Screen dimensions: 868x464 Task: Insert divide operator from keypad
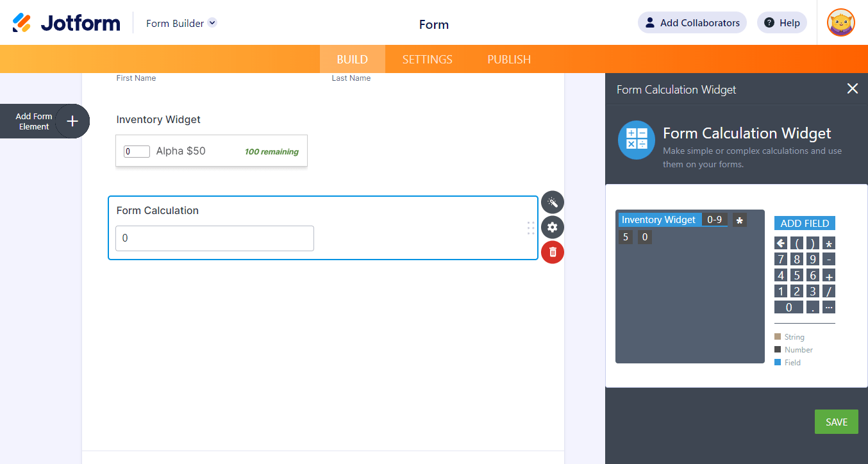829,291
